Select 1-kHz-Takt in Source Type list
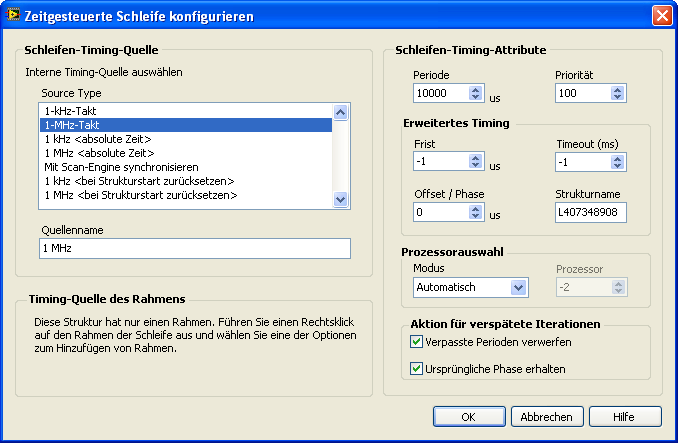Image resolution: width=678 pixels, height=443 pixels. [186, 111]
